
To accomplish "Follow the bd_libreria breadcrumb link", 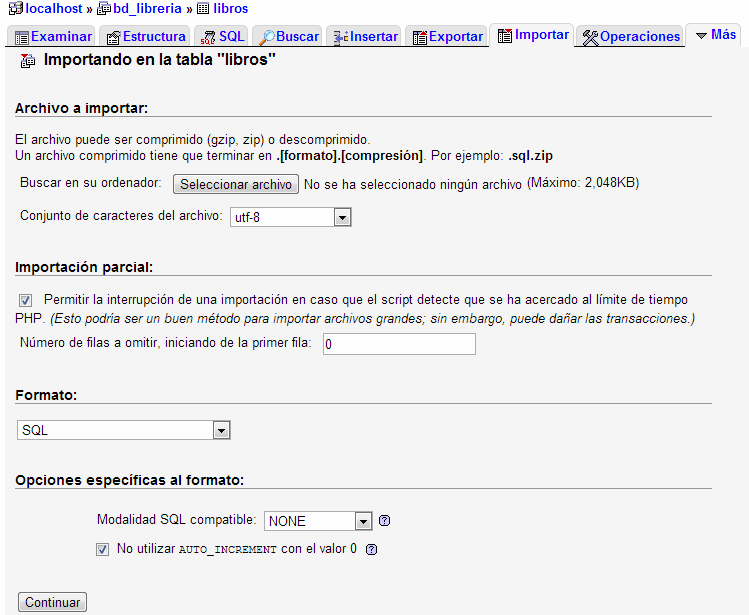I will pos(147,9).
